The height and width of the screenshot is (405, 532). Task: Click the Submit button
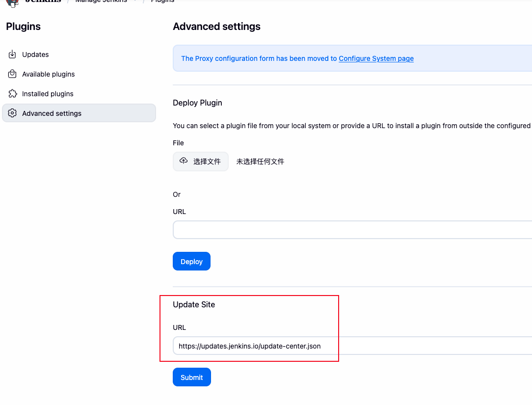coord(192,377)
